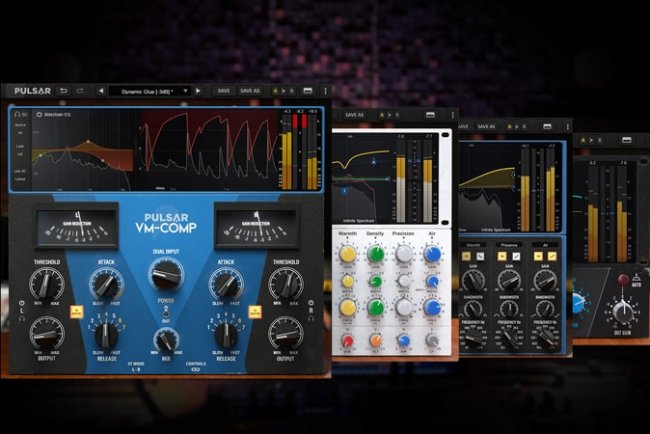This screenshot has height=434, width=650.
Task: Toggle the Presence band curve-shape icon
Action: coord(516,257)
